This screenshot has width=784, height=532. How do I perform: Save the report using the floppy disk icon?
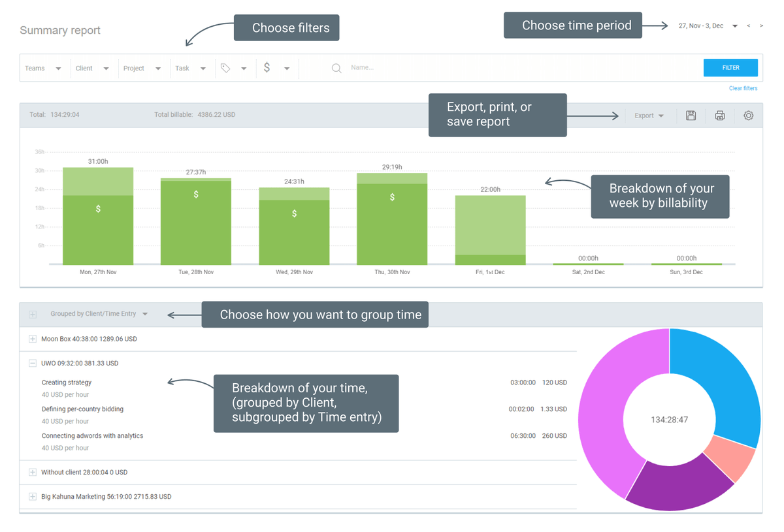[x=691, y=116]
